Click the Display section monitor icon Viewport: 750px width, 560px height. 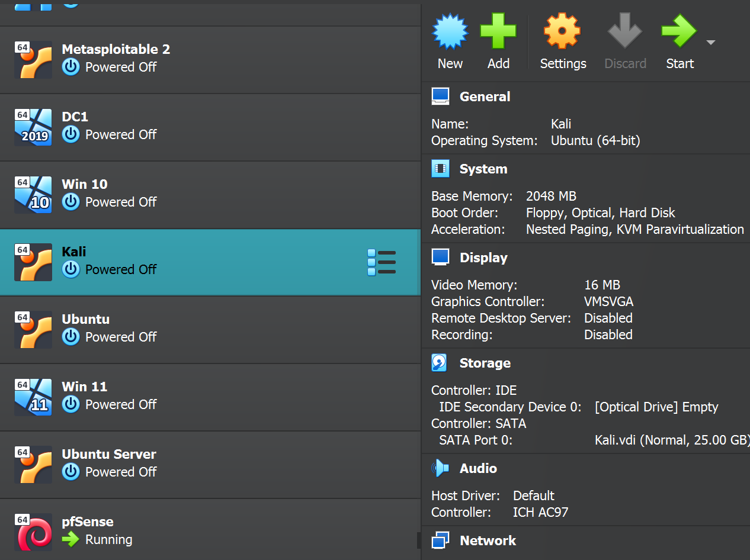pos(440,258)
